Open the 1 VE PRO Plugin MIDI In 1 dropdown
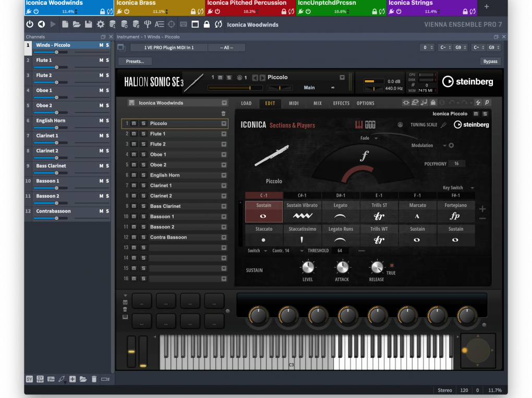The image size is (532, 398). click(x=169, y=47)
